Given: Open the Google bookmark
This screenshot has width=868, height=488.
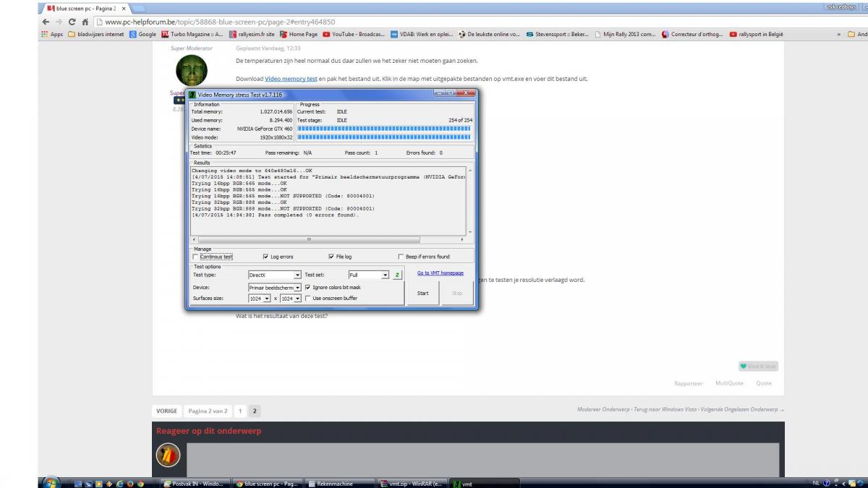Looking at the screenshot, I should tap(142, 34).
